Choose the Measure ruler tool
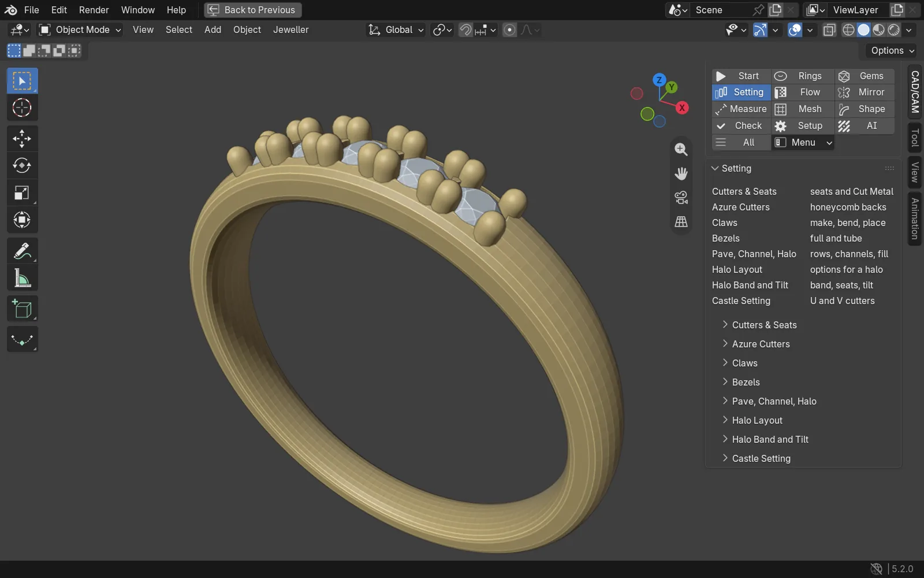 point(22,279)
